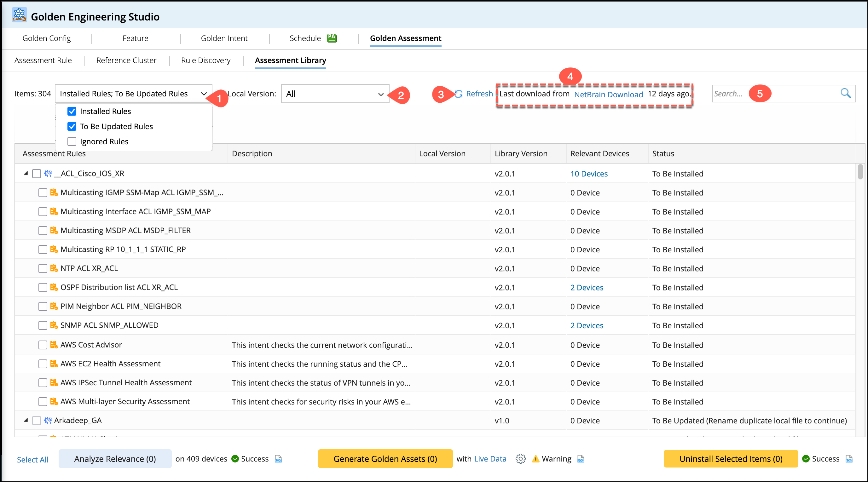The image size is (868, 482).
Task: Click the Refresh circular arrows icon
Action: 459,94
